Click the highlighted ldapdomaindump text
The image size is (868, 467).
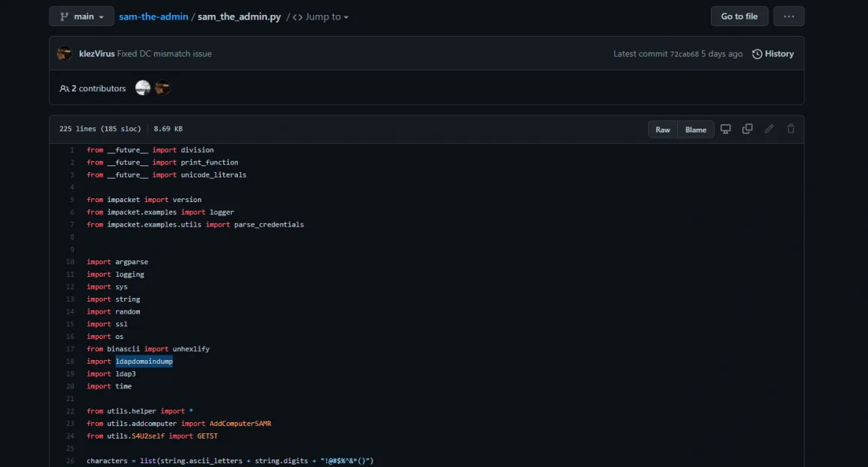144,361
